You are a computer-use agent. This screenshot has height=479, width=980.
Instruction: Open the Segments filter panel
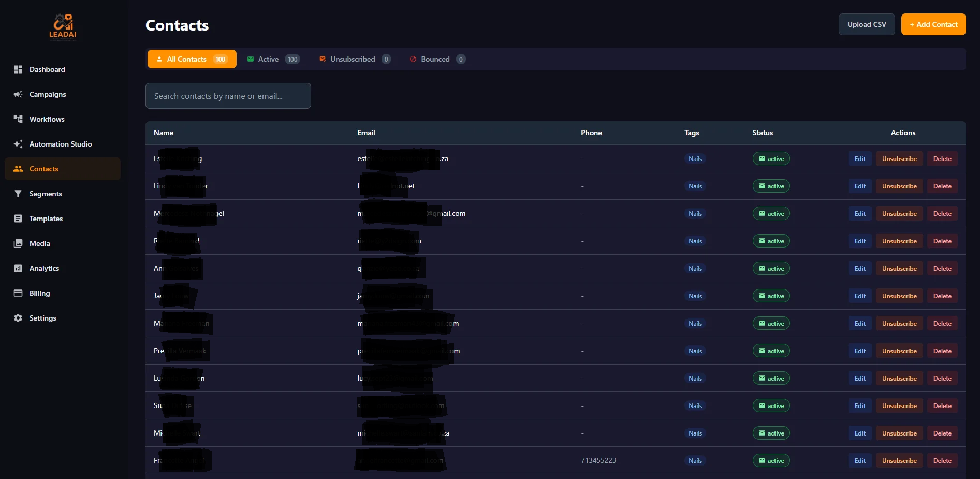point(46,194)
